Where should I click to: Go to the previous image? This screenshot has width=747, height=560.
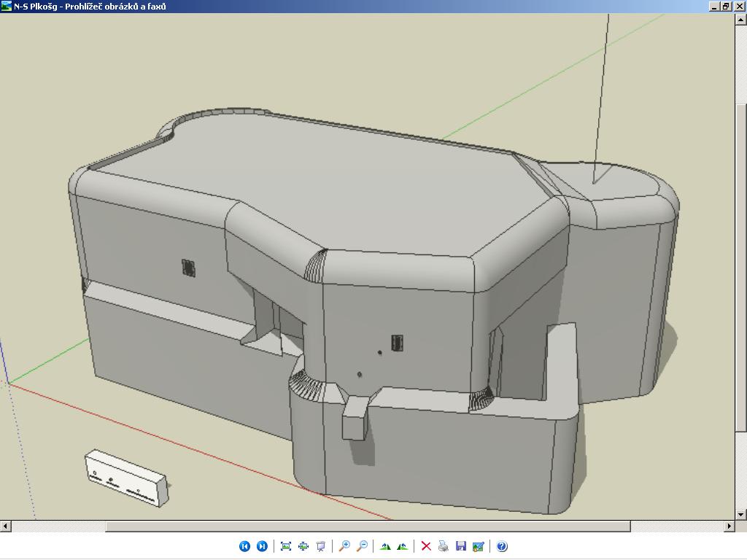(245, 546)
